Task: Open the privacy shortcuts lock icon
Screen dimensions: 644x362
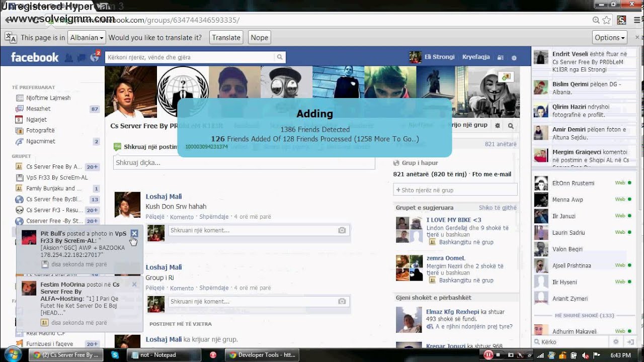Action: point(500,57)
